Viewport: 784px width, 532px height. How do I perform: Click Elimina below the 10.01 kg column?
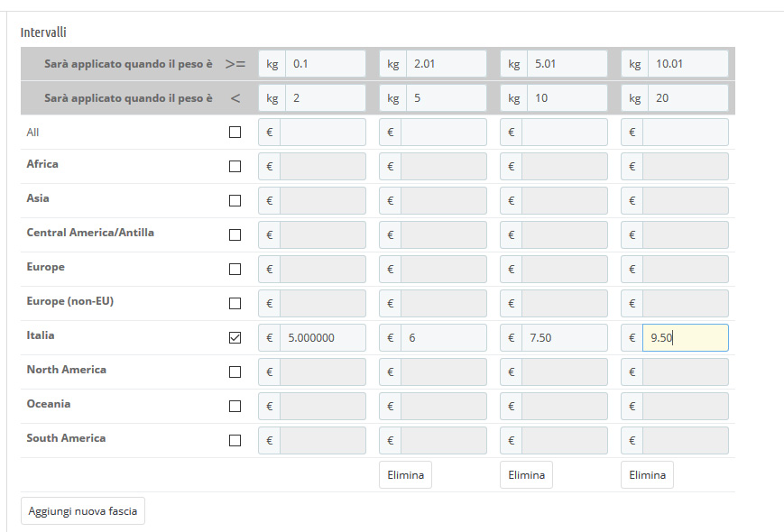pyautogui.click(x=646, y=475)
